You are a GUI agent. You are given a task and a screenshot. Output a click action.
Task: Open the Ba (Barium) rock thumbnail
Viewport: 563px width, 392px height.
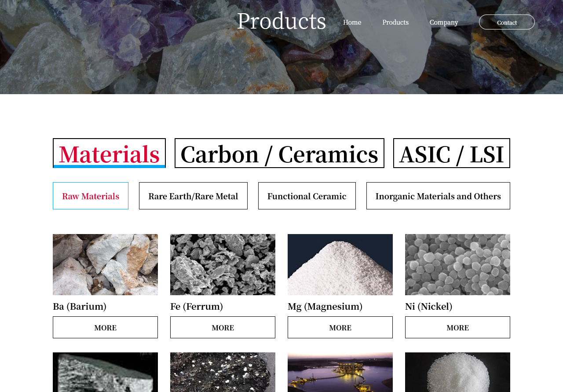point(105,264)
